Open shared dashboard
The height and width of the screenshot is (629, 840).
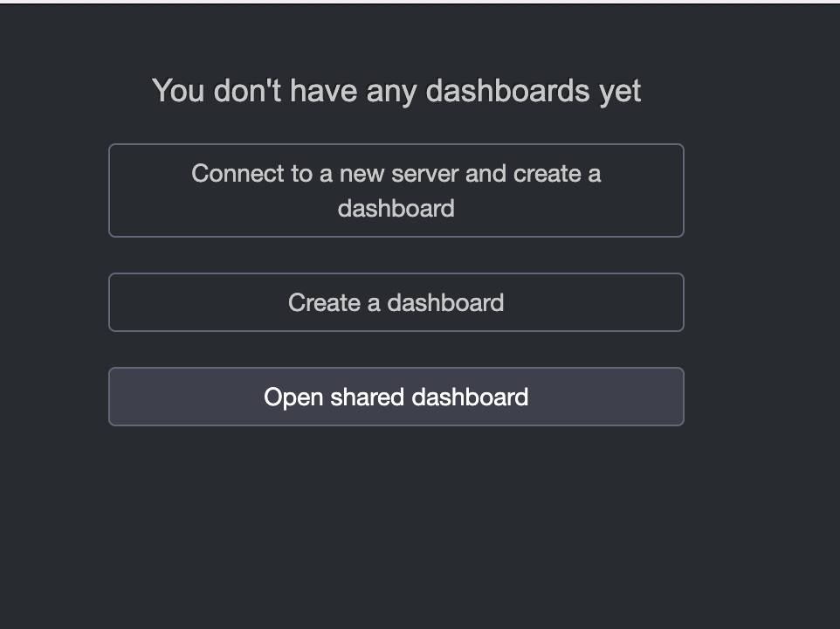click(396, 397)
